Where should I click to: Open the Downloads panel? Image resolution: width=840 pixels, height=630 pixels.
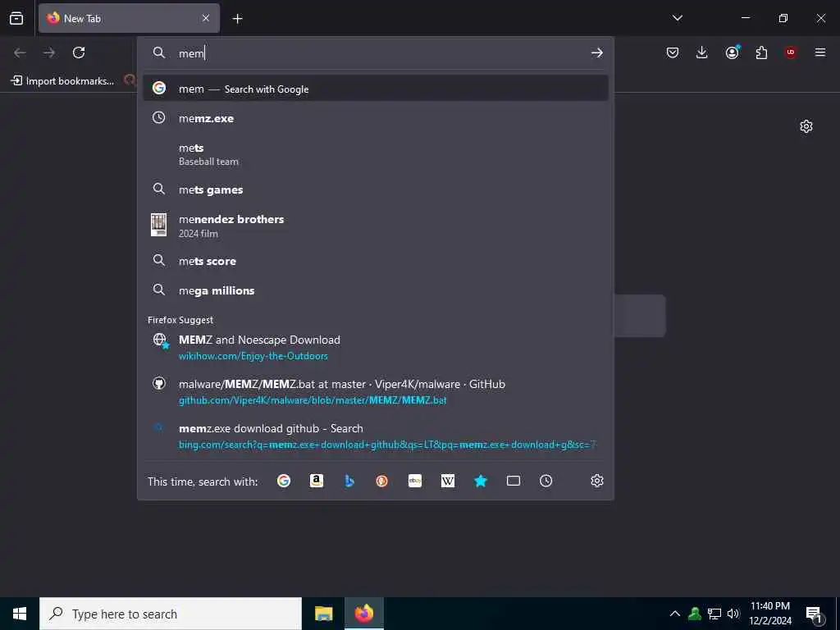coord(702,52)
